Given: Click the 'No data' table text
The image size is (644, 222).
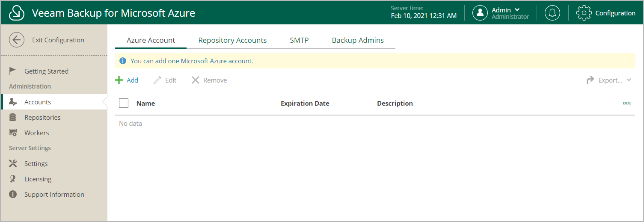Looking at the screenshot, I should (131, 123).
